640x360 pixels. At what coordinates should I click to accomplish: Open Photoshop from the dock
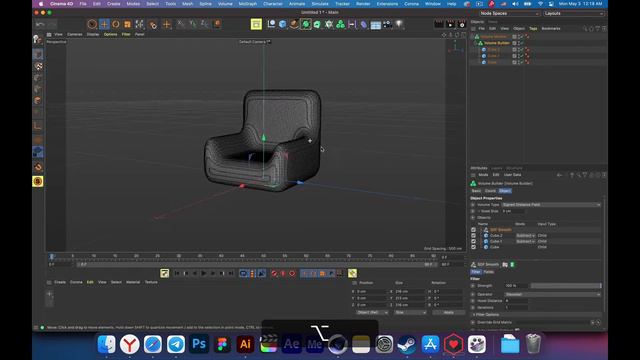pos(199,344)
